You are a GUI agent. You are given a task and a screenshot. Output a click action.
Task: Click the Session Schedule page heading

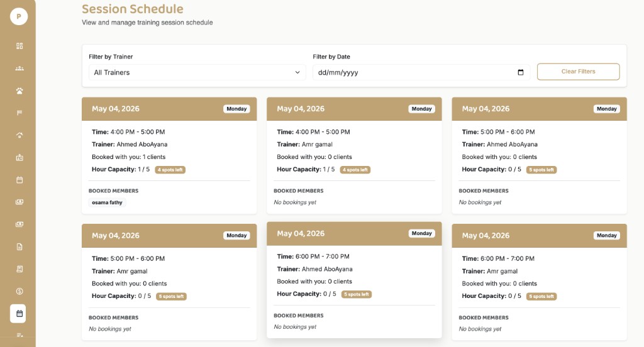point(132,9)
